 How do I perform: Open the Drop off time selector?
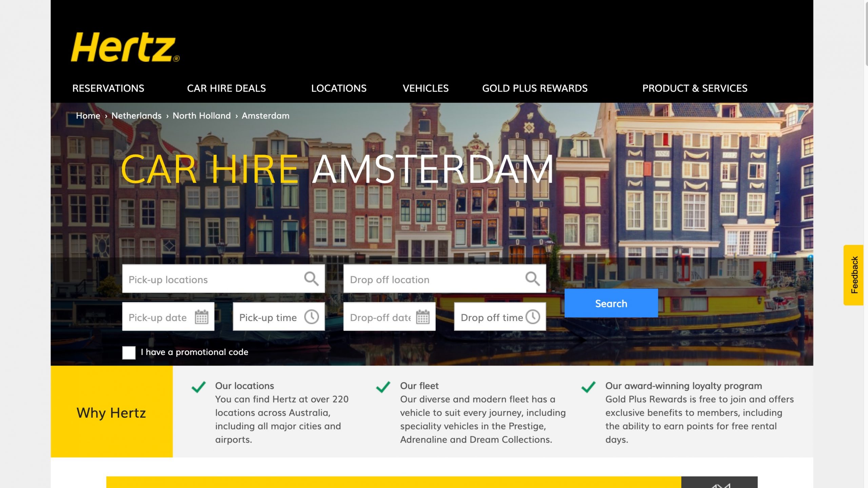pos(500,317)
